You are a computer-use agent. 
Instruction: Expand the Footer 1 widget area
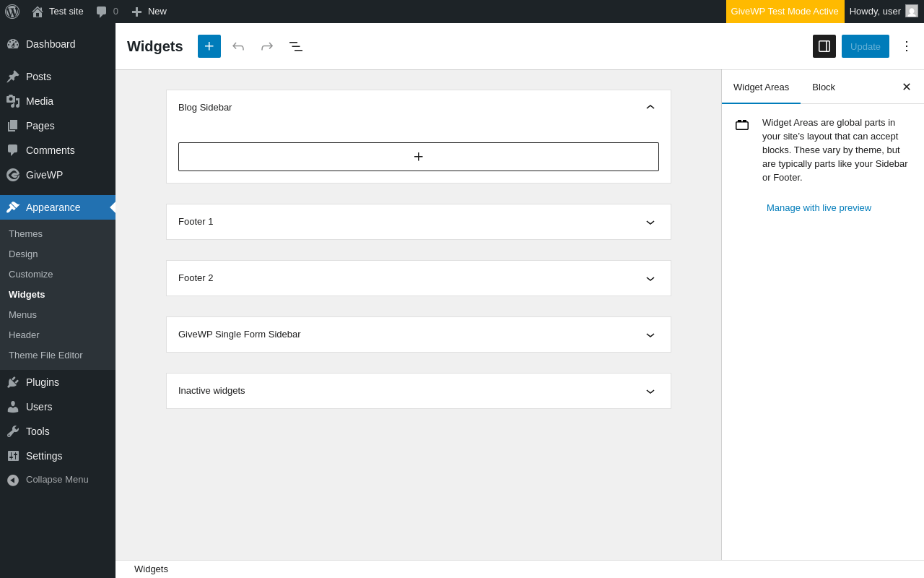click(x=650, y=222)
